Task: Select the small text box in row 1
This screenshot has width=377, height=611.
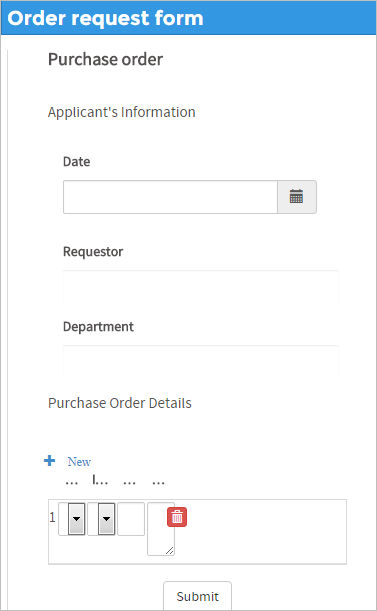Action: (131, 519)
